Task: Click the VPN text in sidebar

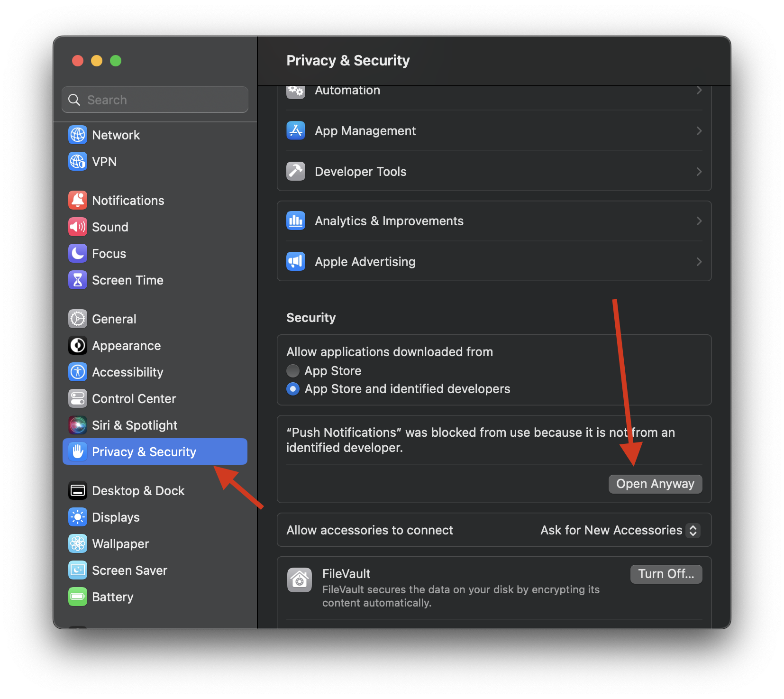Action: tap(104, 162)
